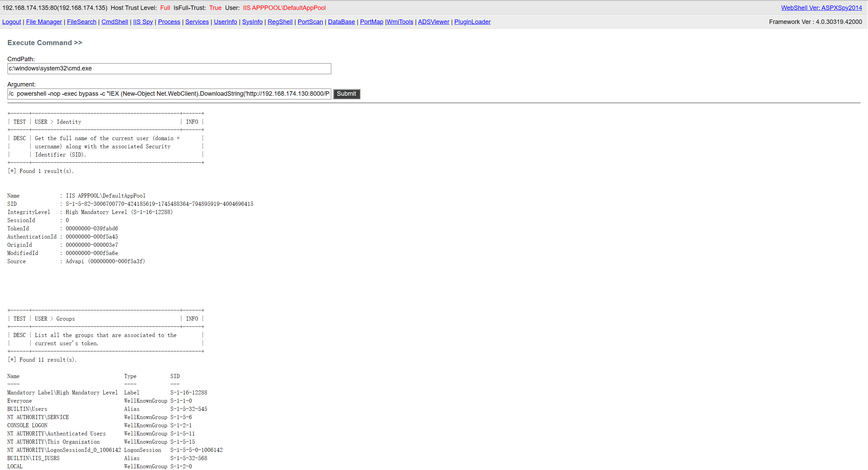Open the RegShell link

[280, 22]
